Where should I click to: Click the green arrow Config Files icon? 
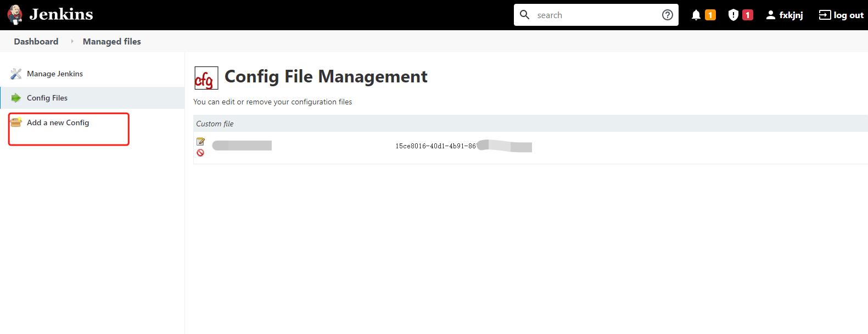click(16, 98)
